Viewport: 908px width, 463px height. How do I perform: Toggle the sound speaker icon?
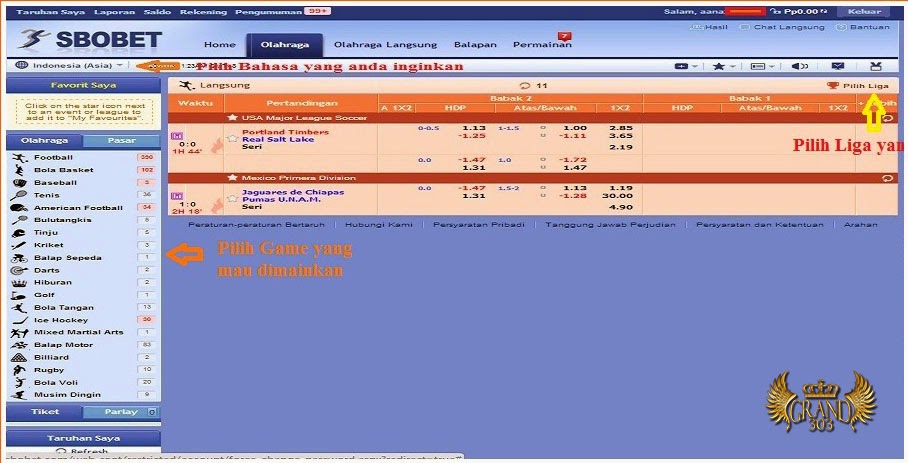[x=799, y=66]
